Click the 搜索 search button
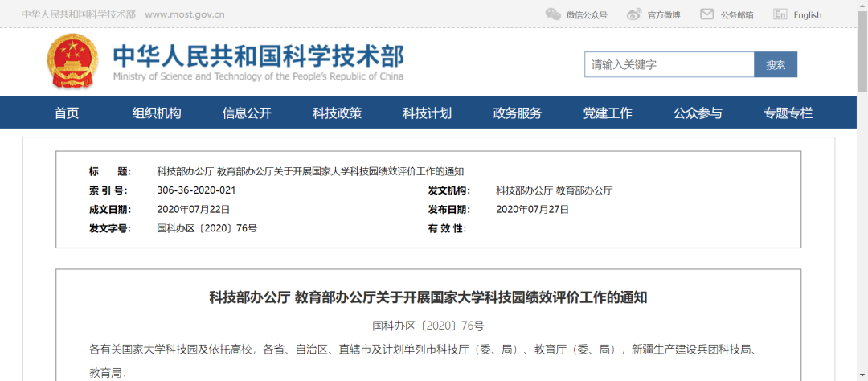The width and height of the screenshot is (868, 381). 776,64
